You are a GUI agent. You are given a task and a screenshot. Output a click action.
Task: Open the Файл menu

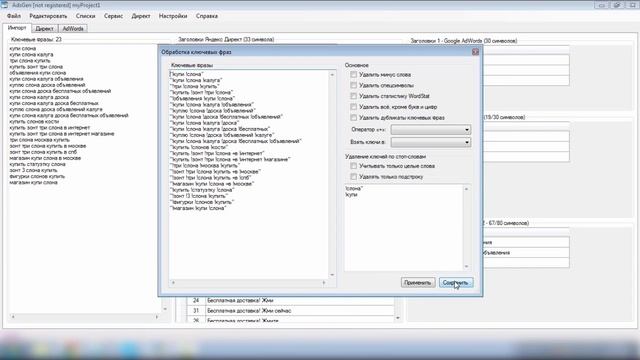[x=14, y=16]
